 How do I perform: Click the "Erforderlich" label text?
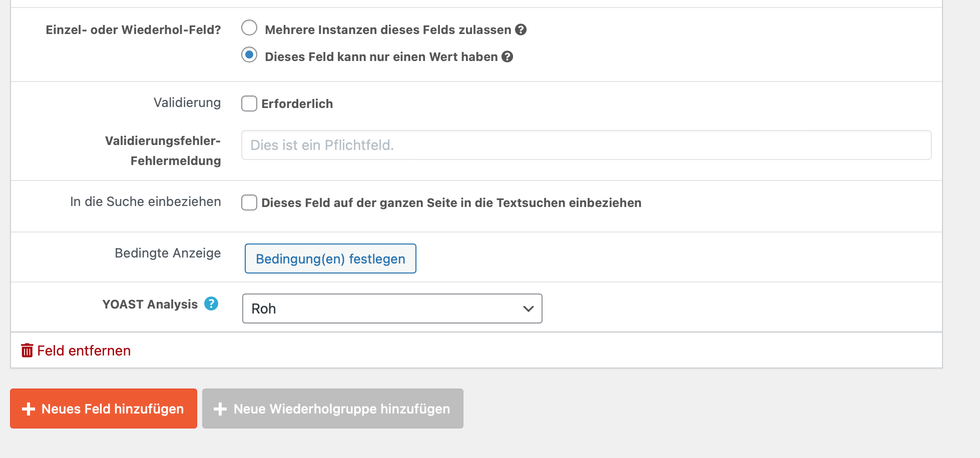tap(297, 104)
